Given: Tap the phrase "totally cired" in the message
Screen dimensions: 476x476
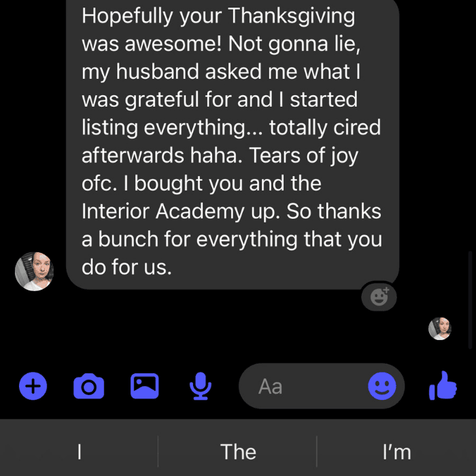Looking at the screenshot, I should coord(325,128).
